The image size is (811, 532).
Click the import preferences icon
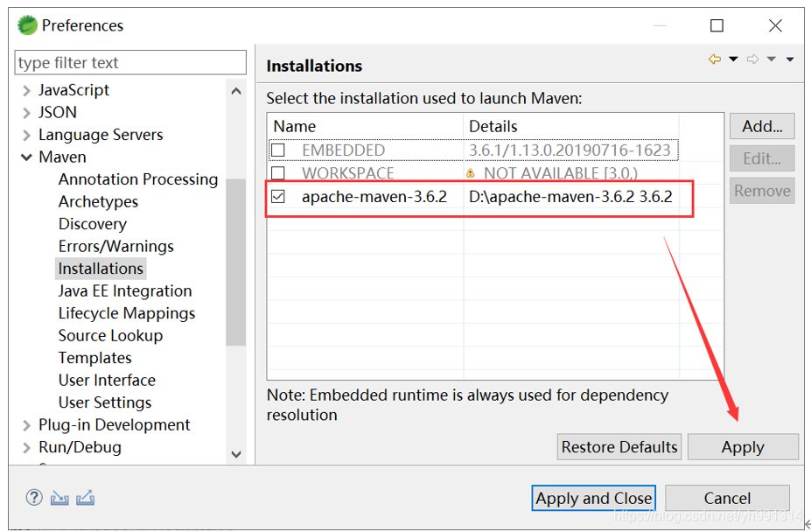pos(59,498)
